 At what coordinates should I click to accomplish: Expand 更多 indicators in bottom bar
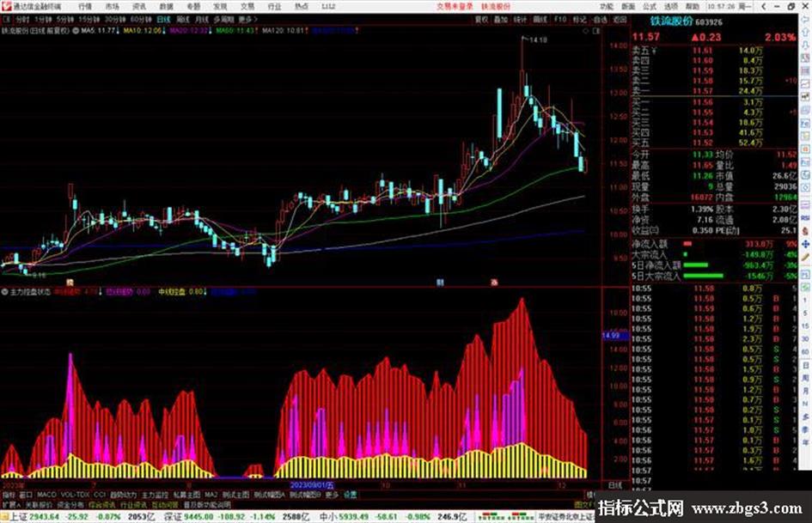coord(332,495)
